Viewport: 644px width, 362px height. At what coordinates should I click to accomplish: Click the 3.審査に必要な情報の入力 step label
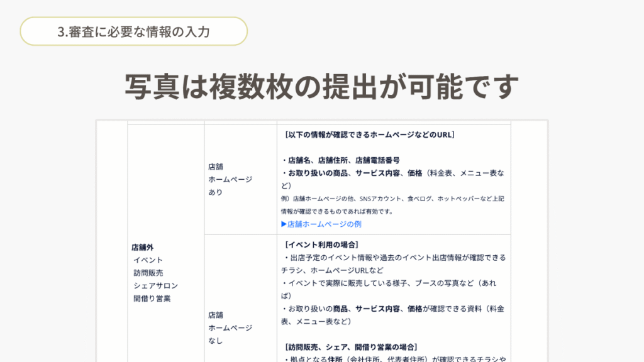(133, 31)
